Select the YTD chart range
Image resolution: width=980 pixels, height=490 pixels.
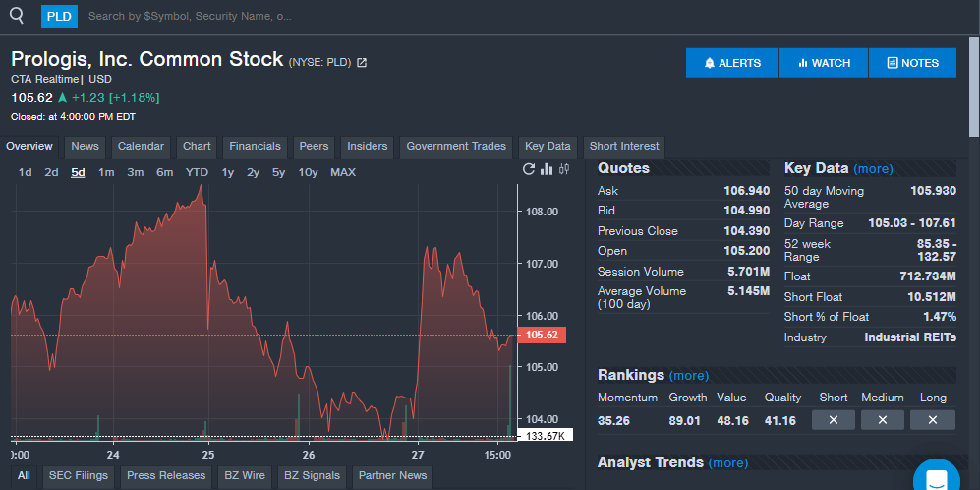pos(197,173)
